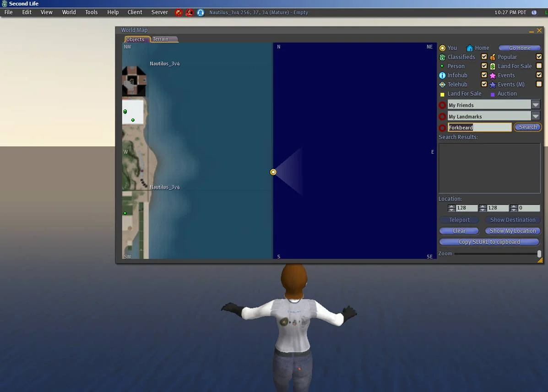
Task: Click the resize grip at World Map corner
Action: 540,260
